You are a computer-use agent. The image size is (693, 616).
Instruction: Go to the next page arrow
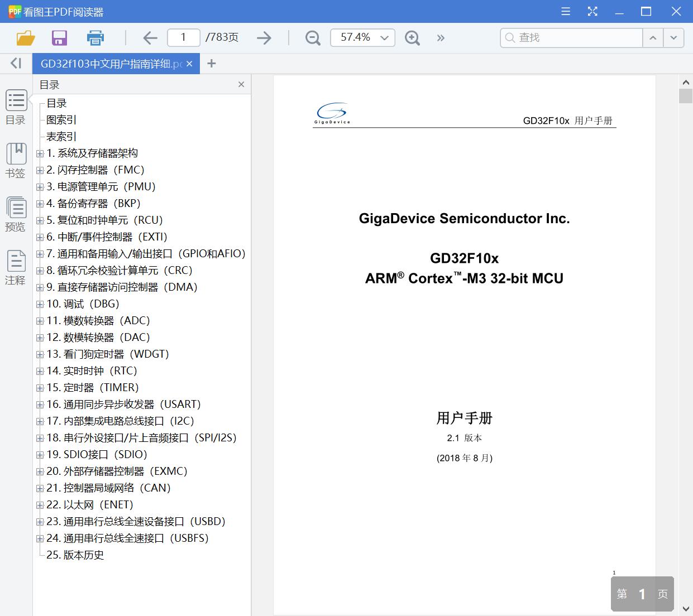pyautogui.click(x=264, y=38)
